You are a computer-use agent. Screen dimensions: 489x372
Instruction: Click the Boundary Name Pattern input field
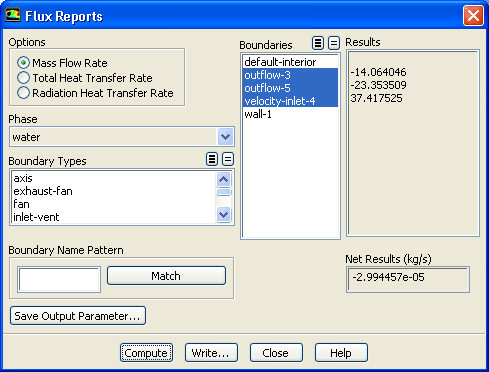59,279
